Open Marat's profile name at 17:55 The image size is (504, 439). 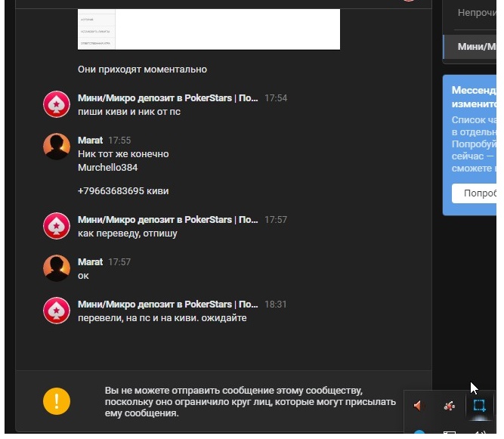(x=91, y=141)
